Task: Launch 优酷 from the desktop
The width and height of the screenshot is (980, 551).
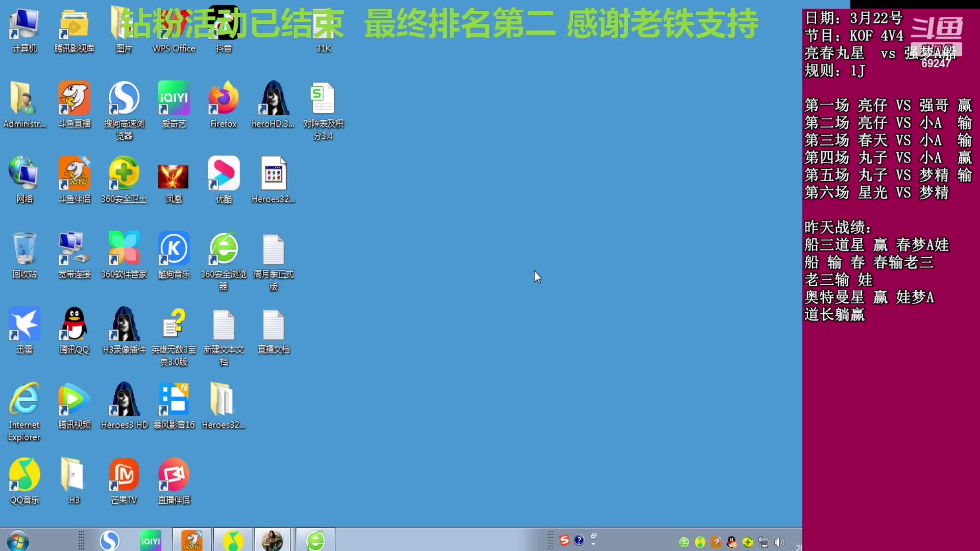Action: (224, 180)
